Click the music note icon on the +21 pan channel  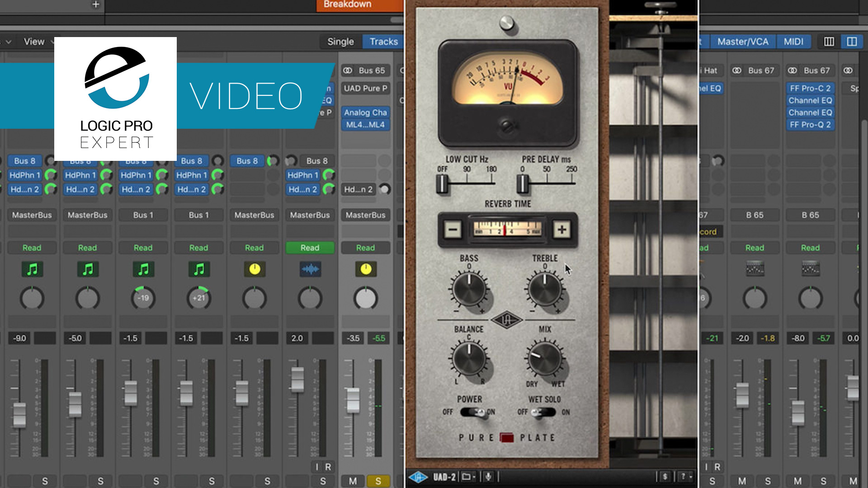point(199,269)
